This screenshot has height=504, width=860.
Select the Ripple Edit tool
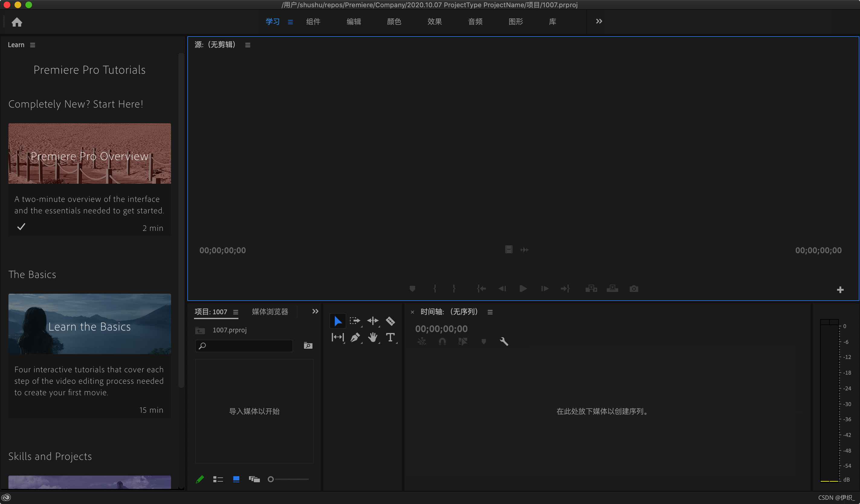click(373, 321)
